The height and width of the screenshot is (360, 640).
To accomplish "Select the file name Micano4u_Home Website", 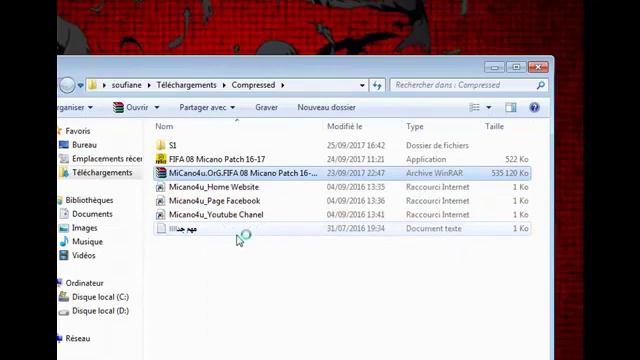I will 214,187.
